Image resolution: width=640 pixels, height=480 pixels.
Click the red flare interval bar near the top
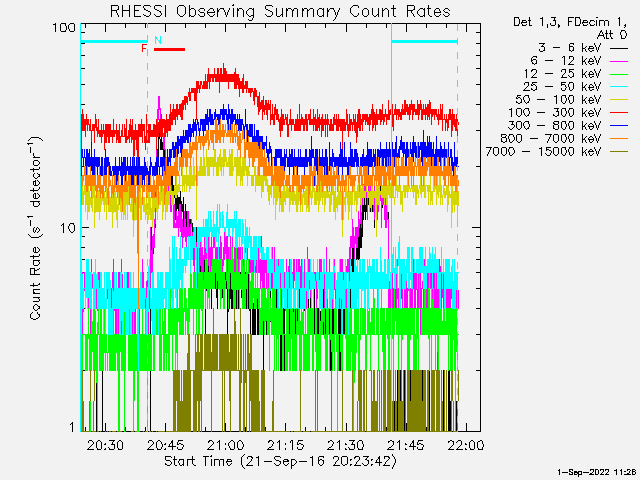click(x=169, y=49)
